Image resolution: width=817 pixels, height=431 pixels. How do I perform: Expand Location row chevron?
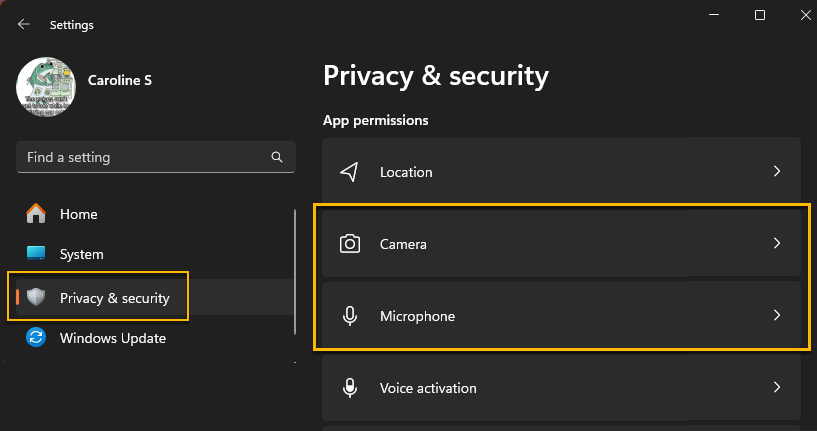(x=777, y=171)
